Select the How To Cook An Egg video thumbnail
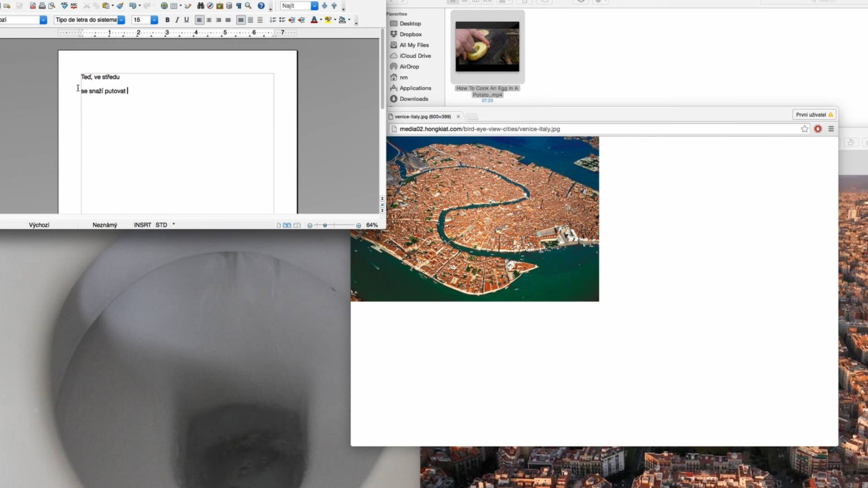Viewport: 868px width, 488px height. coord(487,47)
